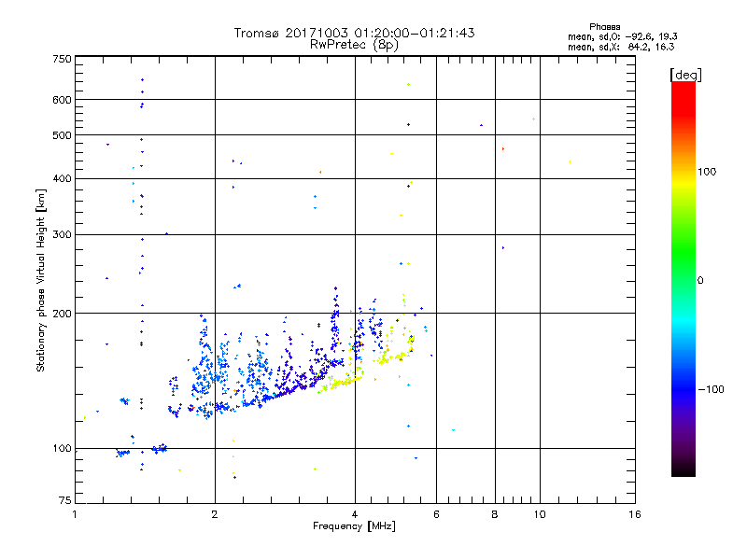Click the "RwPretec (8p)" subtitle
Screen dimensions: 747x560
(354, 45)
